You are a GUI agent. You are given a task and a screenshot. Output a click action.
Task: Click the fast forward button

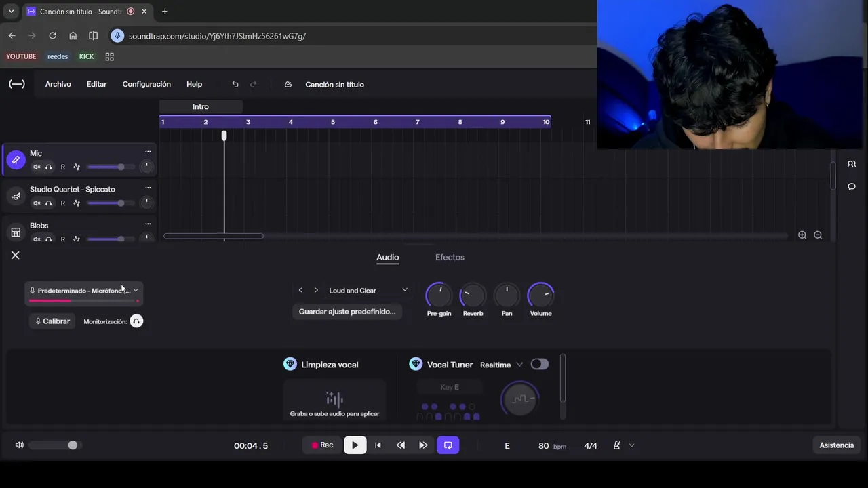pos(423,445)
